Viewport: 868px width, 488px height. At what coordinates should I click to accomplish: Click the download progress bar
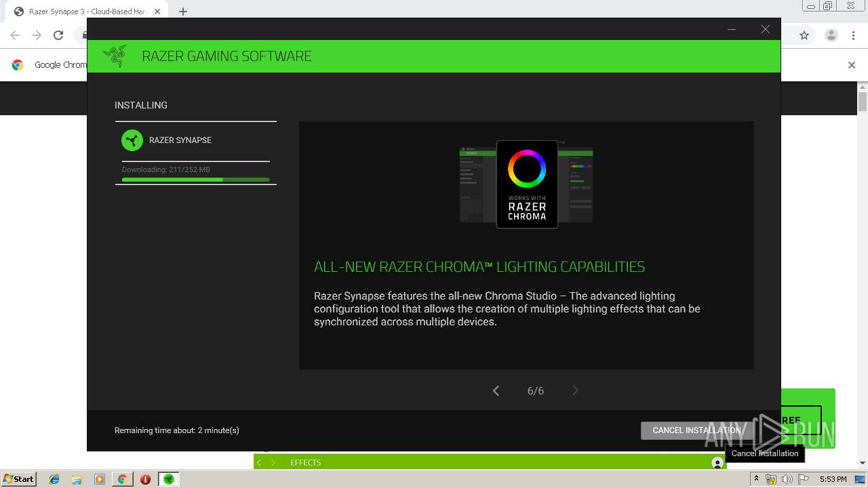tap(196, 180)
